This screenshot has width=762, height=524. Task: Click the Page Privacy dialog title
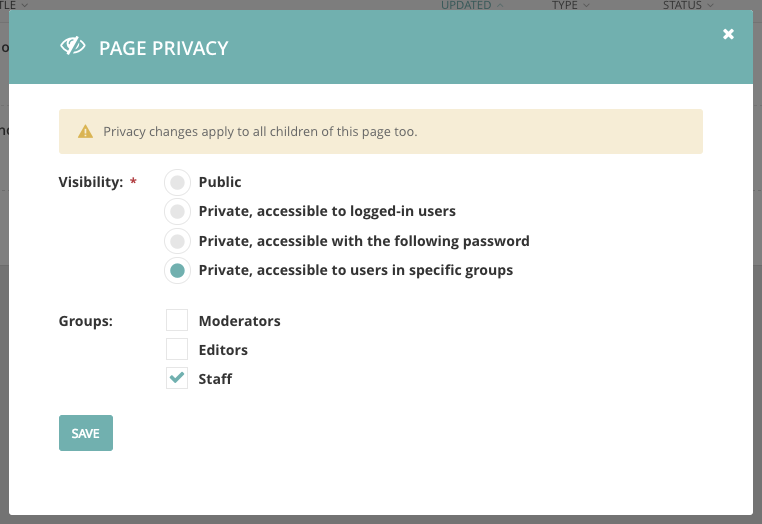163,48
